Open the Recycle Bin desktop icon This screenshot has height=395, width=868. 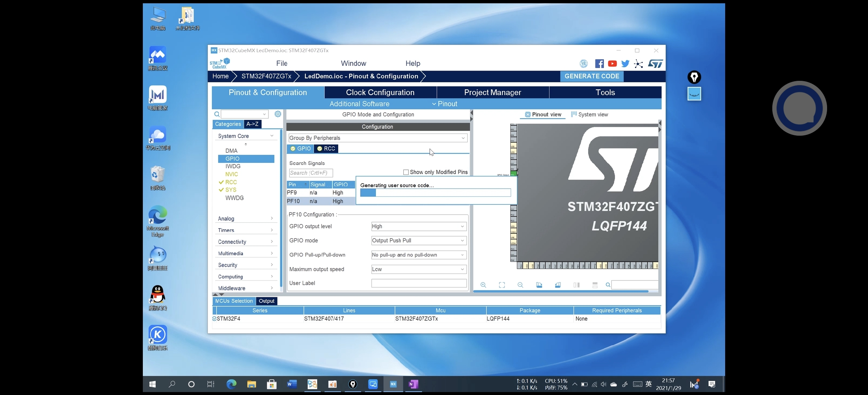pos(158,178)
